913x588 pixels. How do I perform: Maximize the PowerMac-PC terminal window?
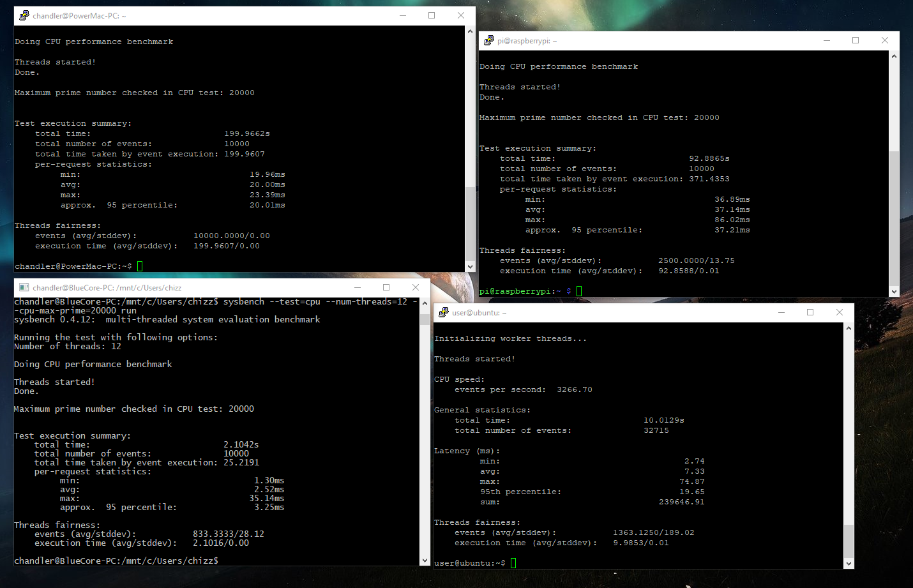point(432,15)
